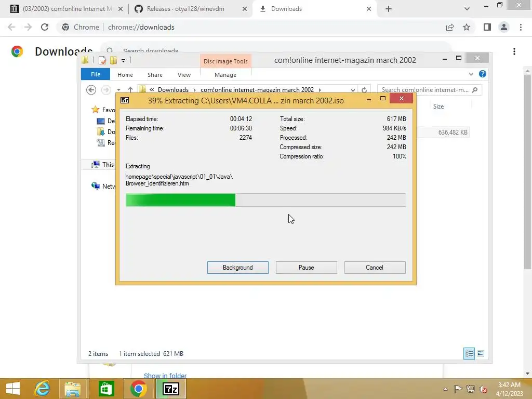Image resolution: width=532 pixels, height=399 pixels.
Task: Click the New folder quick access icon
Action: 113,60
